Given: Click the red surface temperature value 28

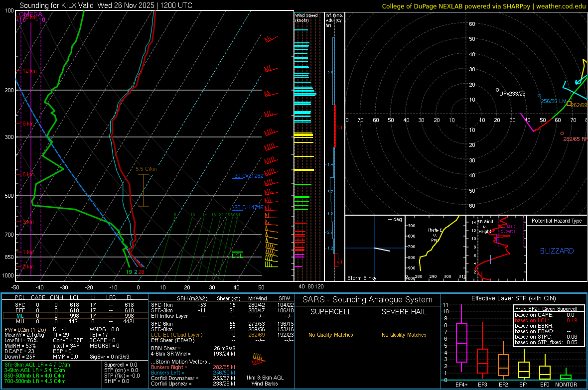Looking at the screenshot, I should (x=141, y=272).
